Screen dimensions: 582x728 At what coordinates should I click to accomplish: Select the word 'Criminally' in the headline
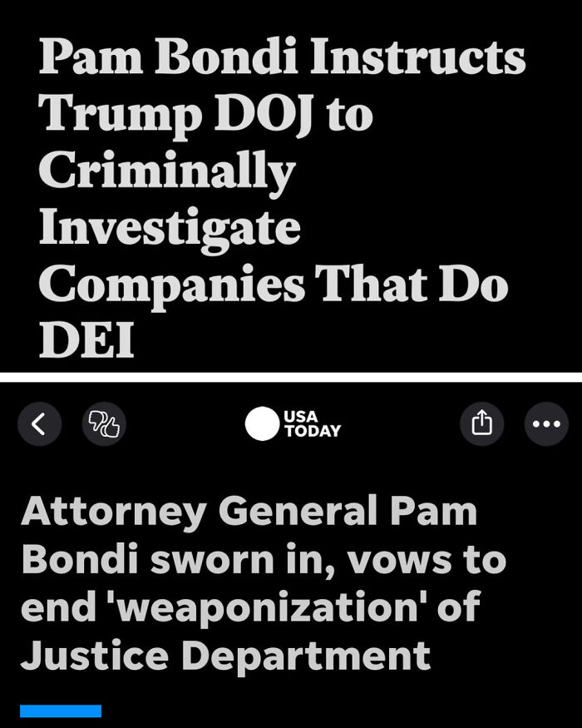click(167, 172)
